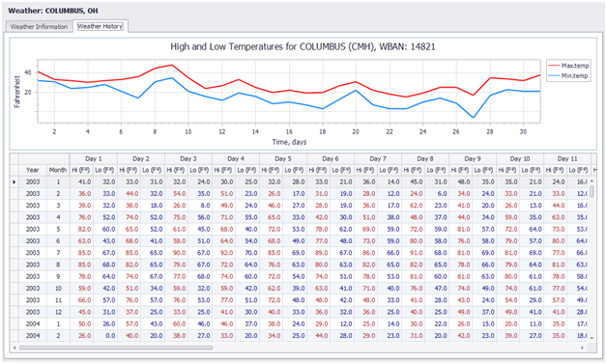Click the Min.temp legend entry

(x=568, y=76)
